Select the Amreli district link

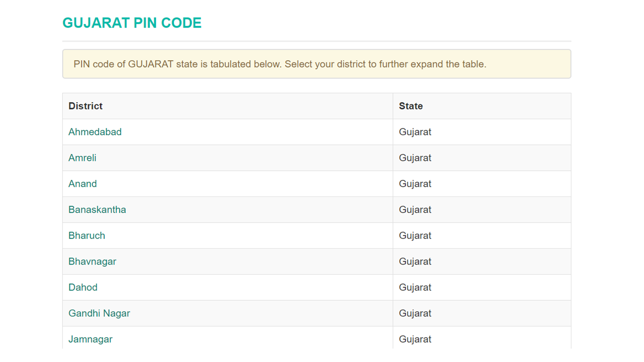[x=82, y=158]
